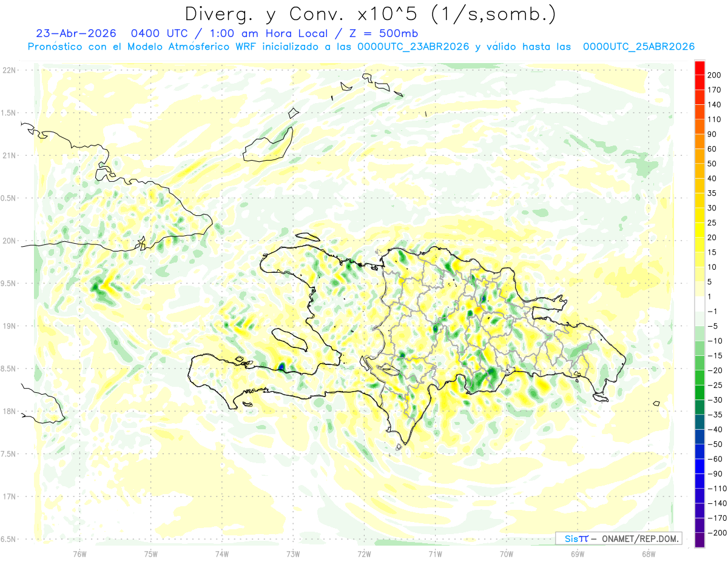
Task: Click the 76W longitude axis label
Action: [x=79, y=554]
